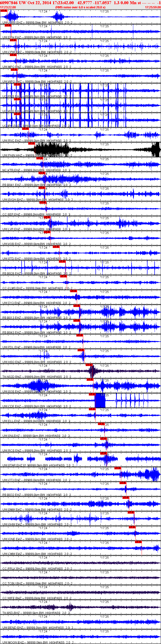
Task: Select the pick marker on UW.DY2 trace
Action: tap(73, 291)
